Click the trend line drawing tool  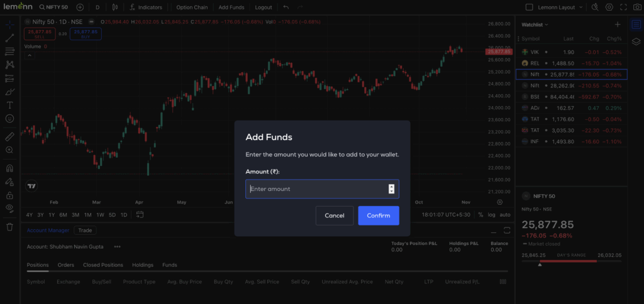click(9, 38)
